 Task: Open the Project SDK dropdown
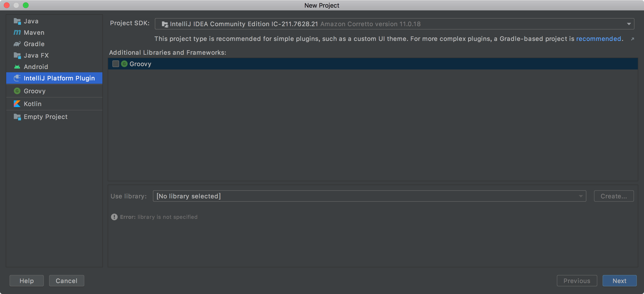click(629, 24)
